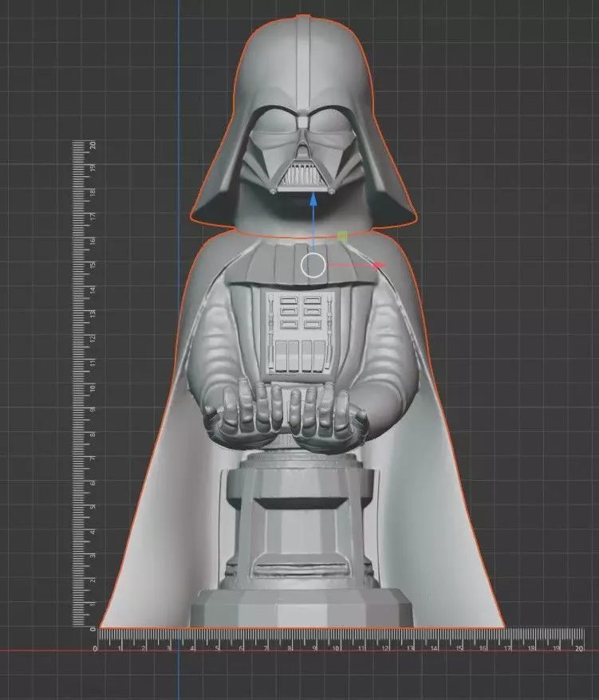Image resolution: width=599 pixels, height=700 pixels.
Task: Click the green square plane handle of the gizmo
Action: 343,237
